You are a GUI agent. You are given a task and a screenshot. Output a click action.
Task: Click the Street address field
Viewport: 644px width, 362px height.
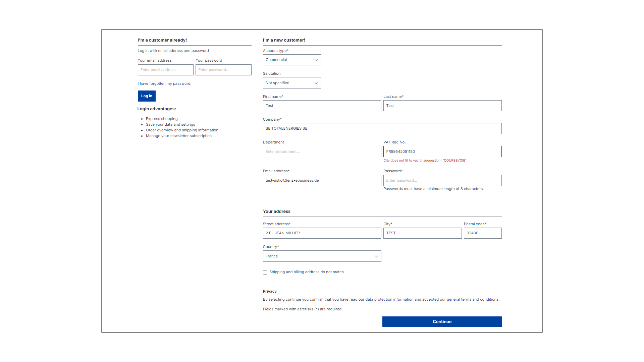[x=322, y=233]
